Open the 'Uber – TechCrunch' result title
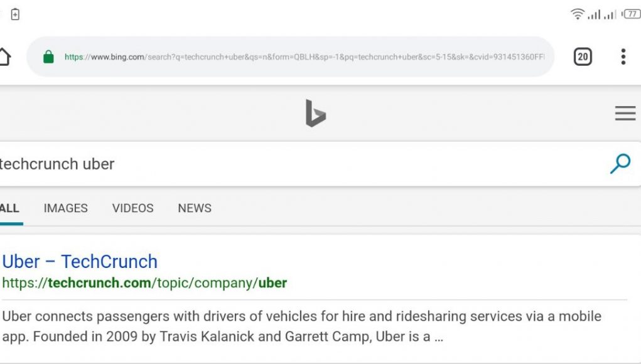The width and height of the screenshot is (641, 364). 80,262
